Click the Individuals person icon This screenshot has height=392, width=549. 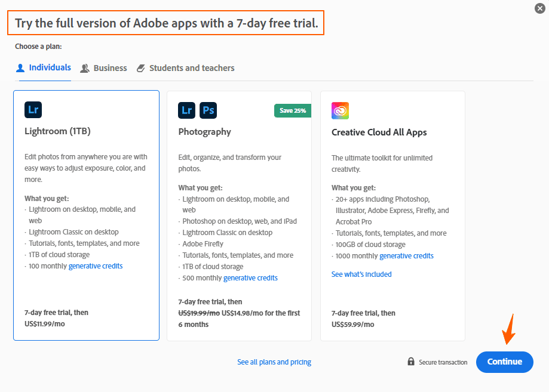click(x=20, y=68)
